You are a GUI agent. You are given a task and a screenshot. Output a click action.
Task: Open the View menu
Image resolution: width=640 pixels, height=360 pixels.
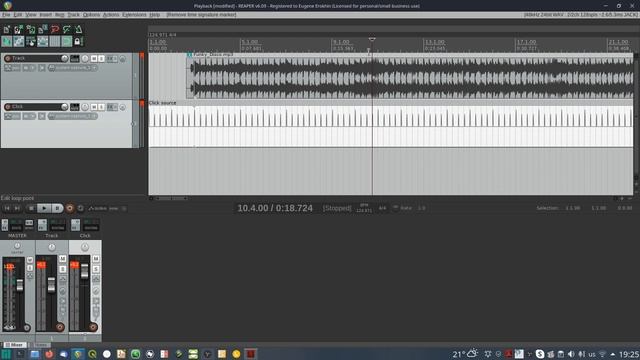pos(31,15)
